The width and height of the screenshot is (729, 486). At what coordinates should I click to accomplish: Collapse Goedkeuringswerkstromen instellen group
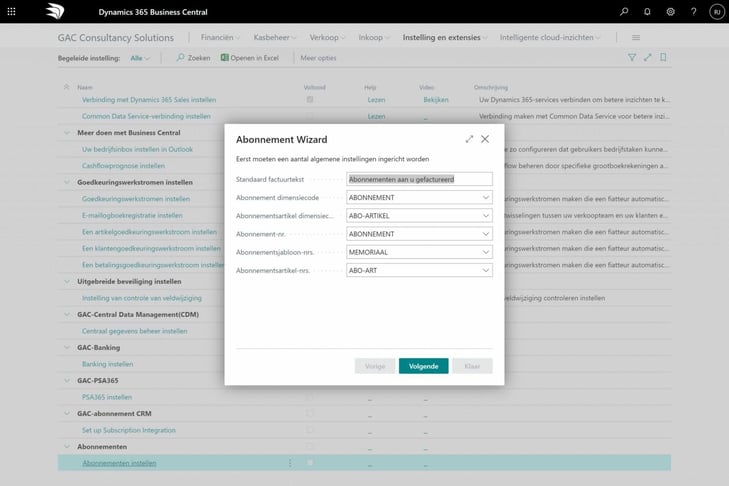point(66,182)
